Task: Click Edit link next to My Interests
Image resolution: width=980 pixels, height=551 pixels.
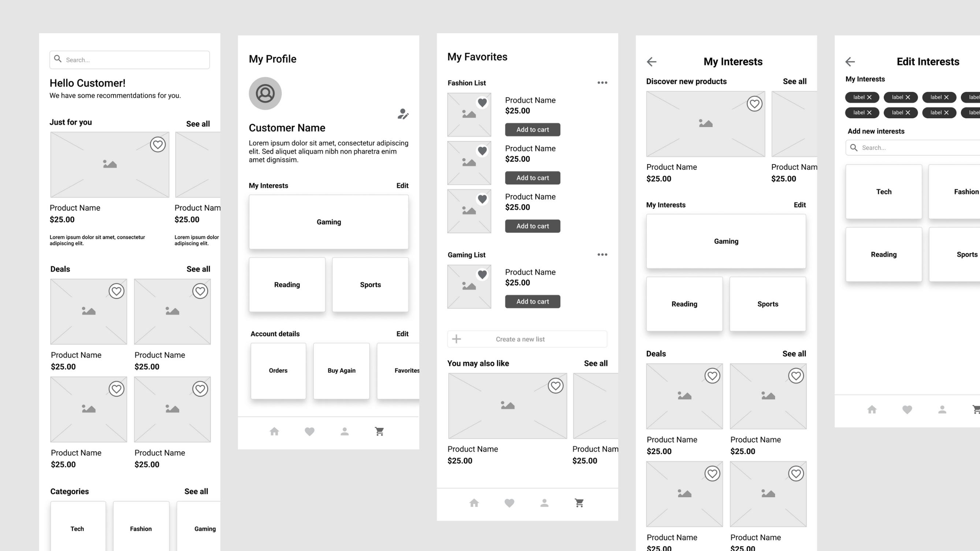Action: pyautogui.click(x=402, y=185)
